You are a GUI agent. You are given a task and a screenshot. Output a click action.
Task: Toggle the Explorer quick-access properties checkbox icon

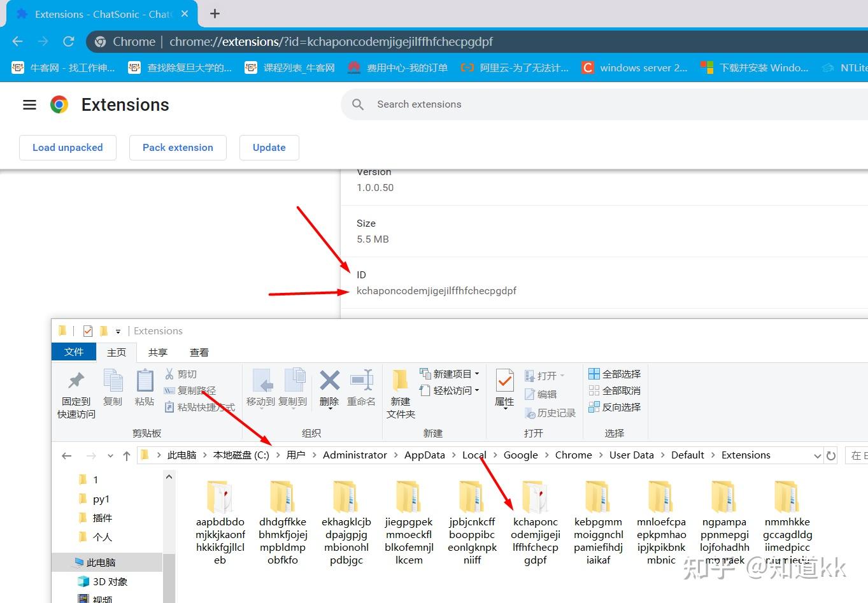(88, 330)
